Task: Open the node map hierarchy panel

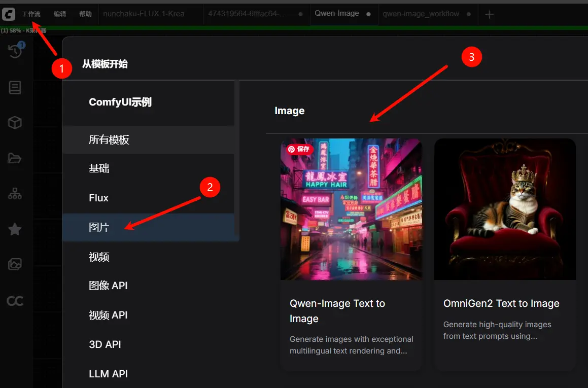Action: point(14,193)
